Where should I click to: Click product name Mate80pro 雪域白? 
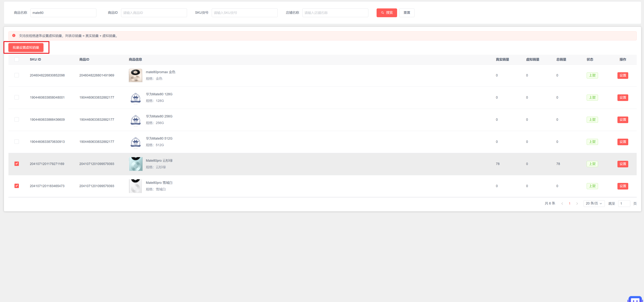pos(159,183)
